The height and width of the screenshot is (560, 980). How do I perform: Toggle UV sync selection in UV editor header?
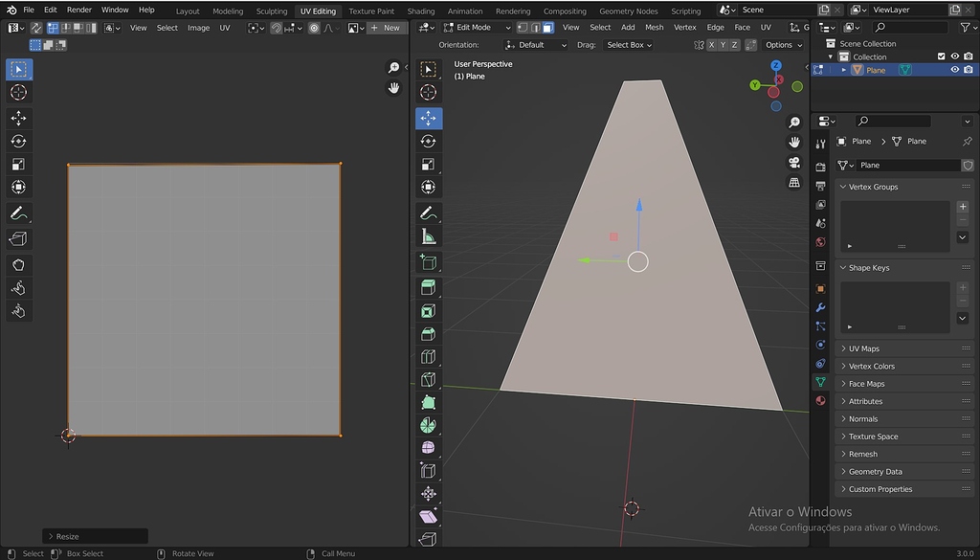(x=35, y=29)
